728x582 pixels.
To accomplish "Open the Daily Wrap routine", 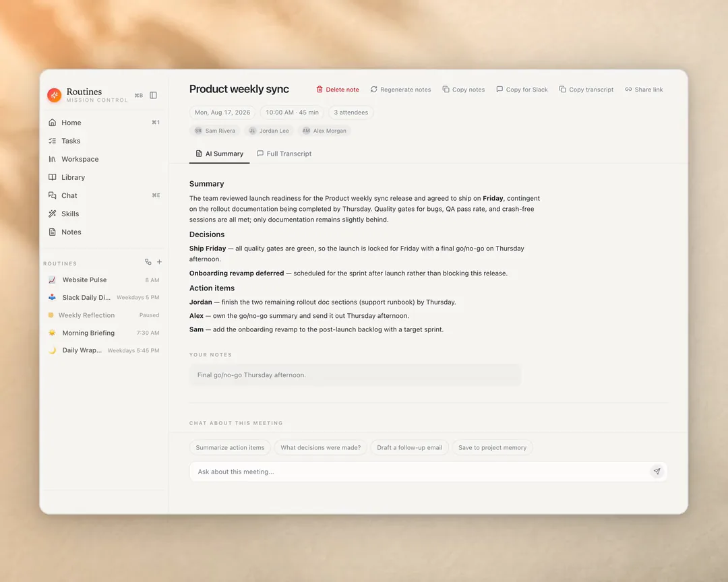I will [x=104, y=350].
